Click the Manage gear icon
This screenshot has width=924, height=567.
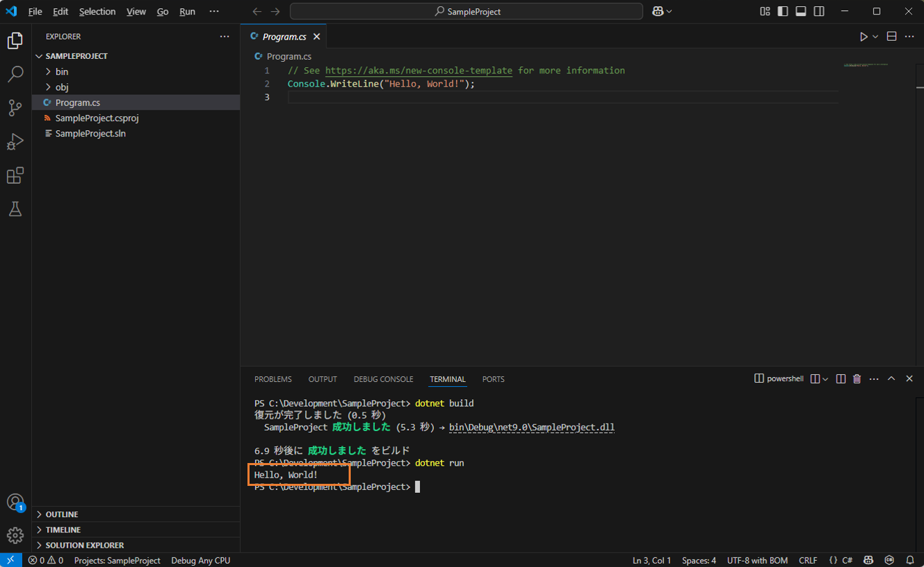(15, 535)
